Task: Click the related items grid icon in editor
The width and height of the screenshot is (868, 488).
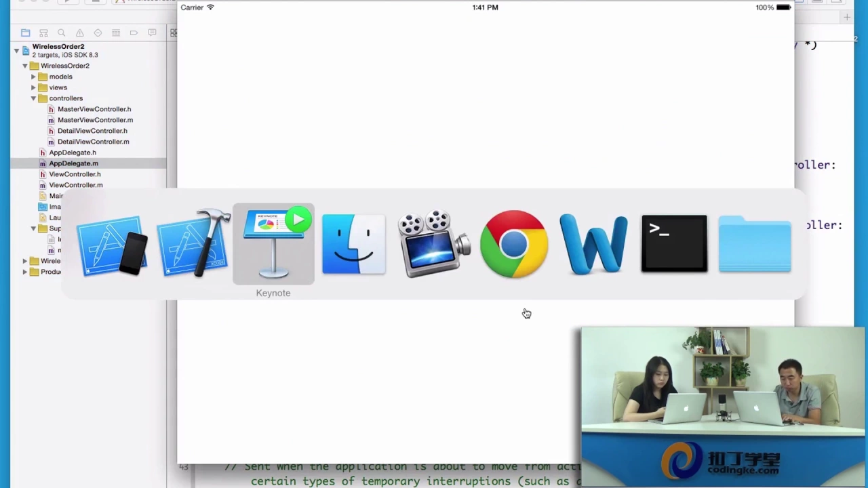Action: coord(173,33)
